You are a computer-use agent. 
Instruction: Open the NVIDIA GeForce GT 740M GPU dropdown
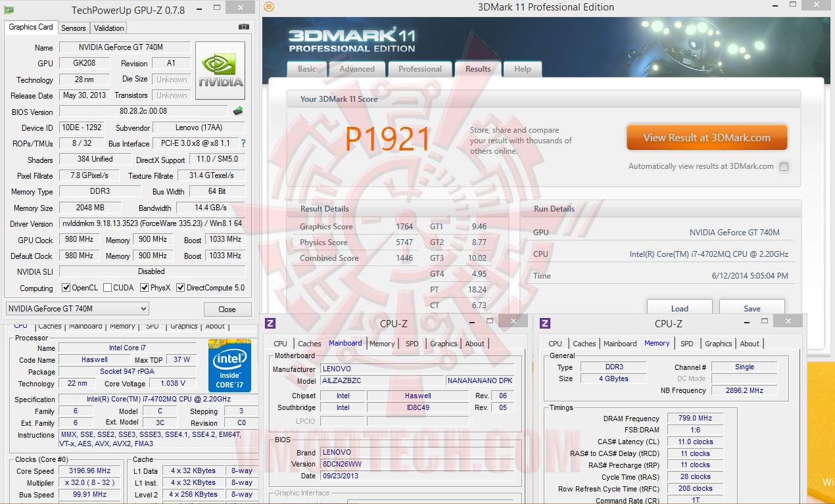(x=77, y=309)
